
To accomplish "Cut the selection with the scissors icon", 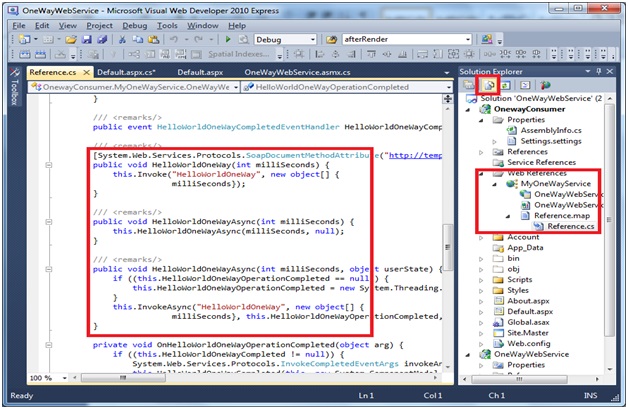I will 122,39.
